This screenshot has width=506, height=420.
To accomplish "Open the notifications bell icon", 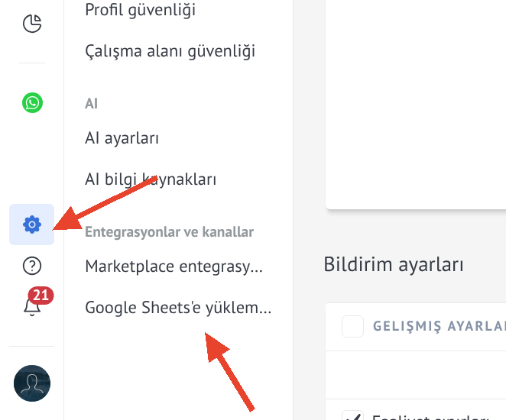I will (32, 306).
